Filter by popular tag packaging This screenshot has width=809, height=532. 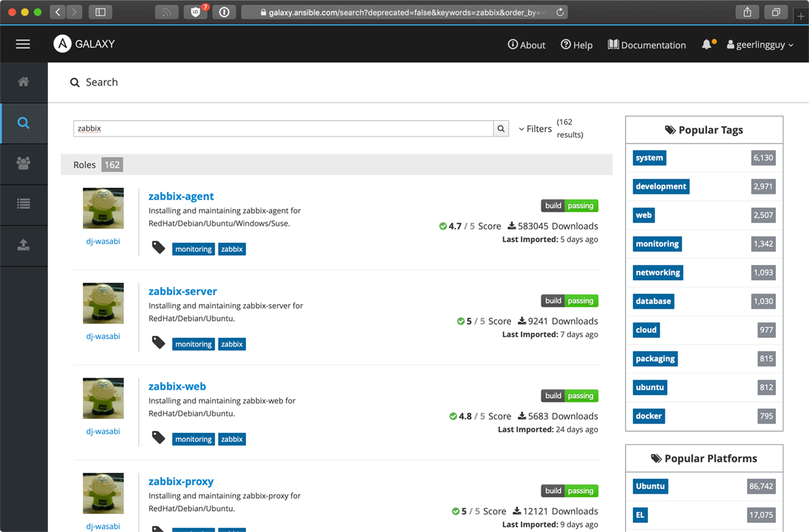click(655, 359)
